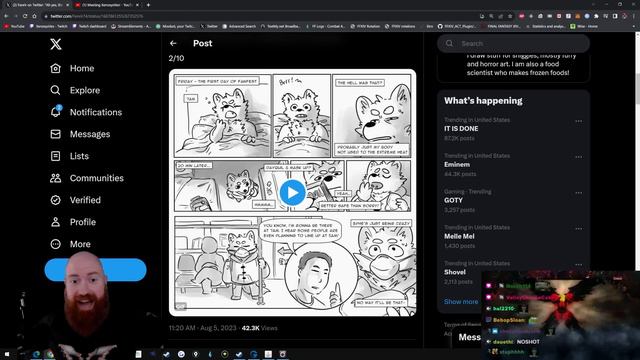Bookmark this page with the star icon
This screenshot has height=360, width=640.
510,16
